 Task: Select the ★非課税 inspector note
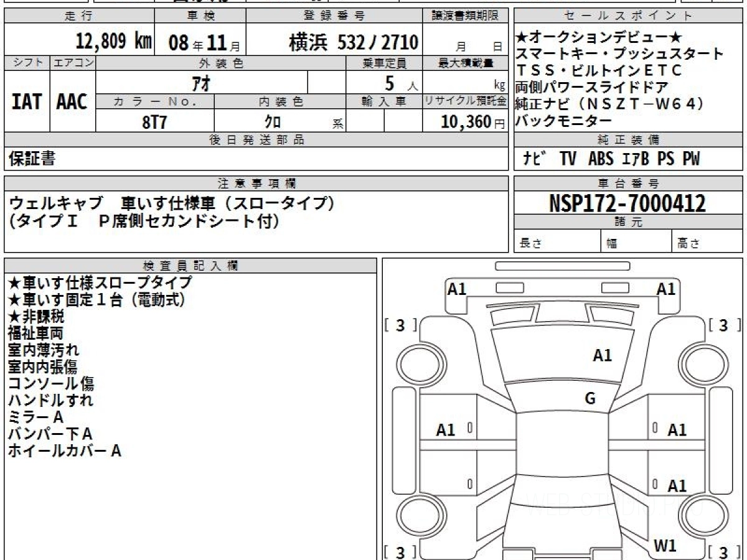click(36, 316)
